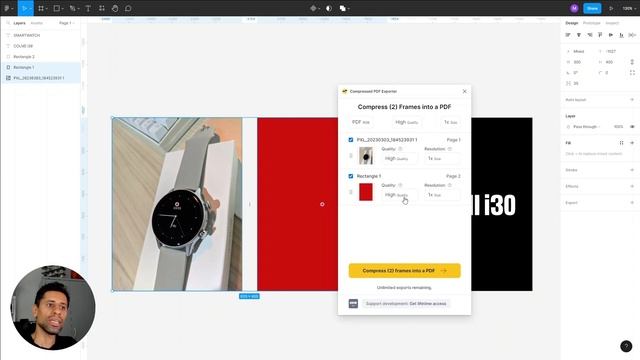Open the Boolean groups tool

coord(342,8)
